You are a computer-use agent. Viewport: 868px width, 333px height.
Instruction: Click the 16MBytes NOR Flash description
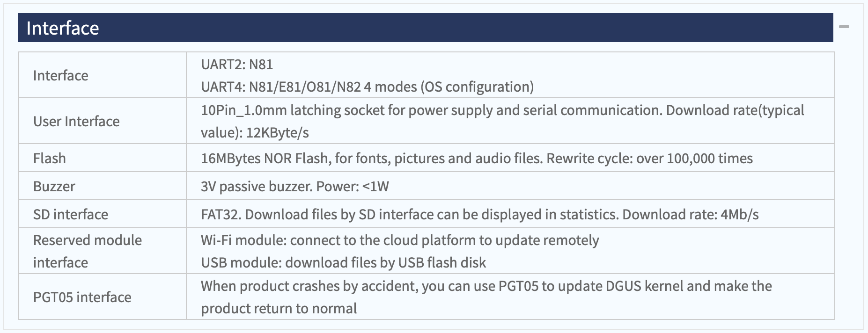point(477,158)
